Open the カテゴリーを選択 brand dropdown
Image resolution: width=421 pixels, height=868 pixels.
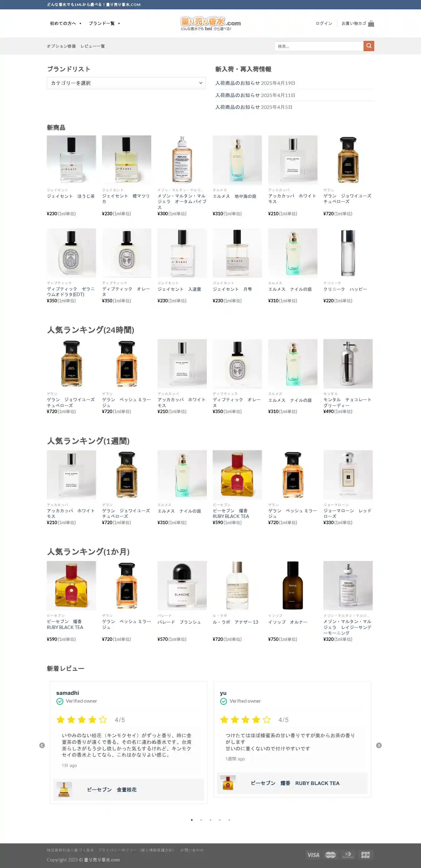(x=126, y=83)
